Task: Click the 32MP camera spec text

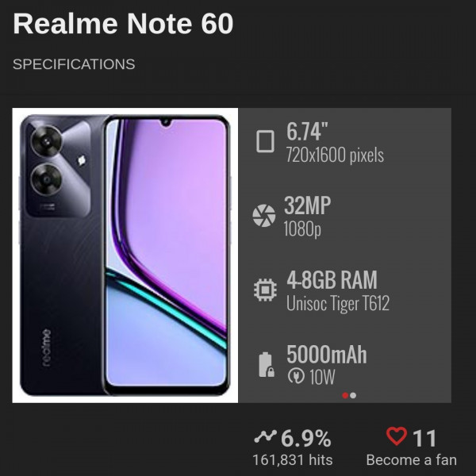Action: [307, 205]
